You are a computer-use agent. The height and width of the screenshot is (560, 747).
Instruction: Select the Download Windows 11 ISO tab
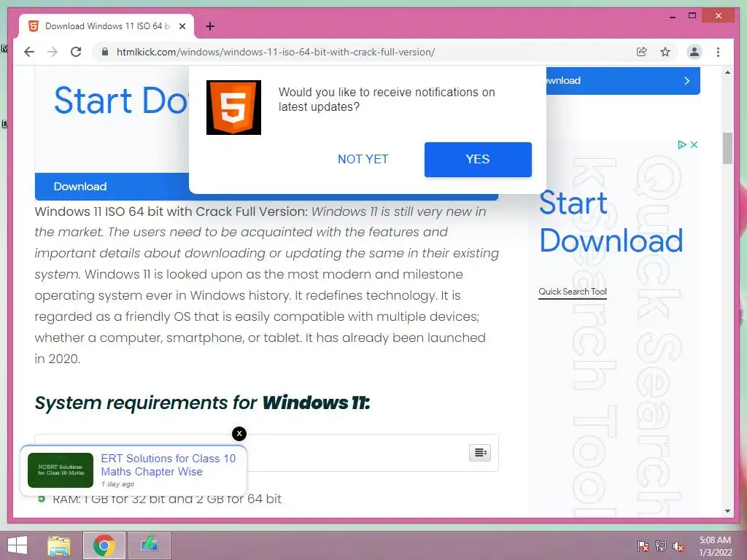(107, 26)
